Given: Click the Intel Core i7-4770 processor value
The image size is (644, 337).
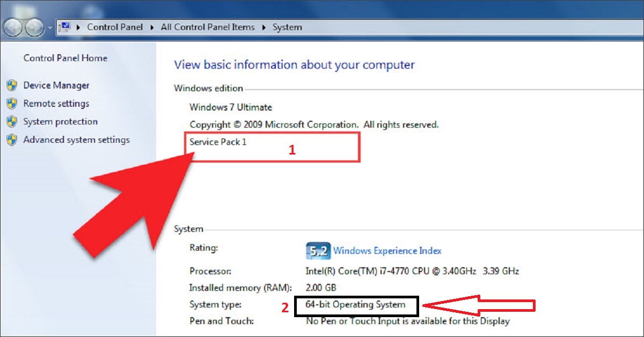Looking at the screenshot, I should [x=412, y=271].
